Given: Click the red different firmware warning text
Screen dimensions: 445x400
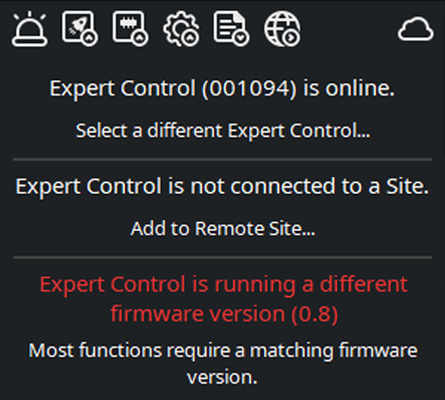Looking at the screenshot, I should tap(224, 299).
